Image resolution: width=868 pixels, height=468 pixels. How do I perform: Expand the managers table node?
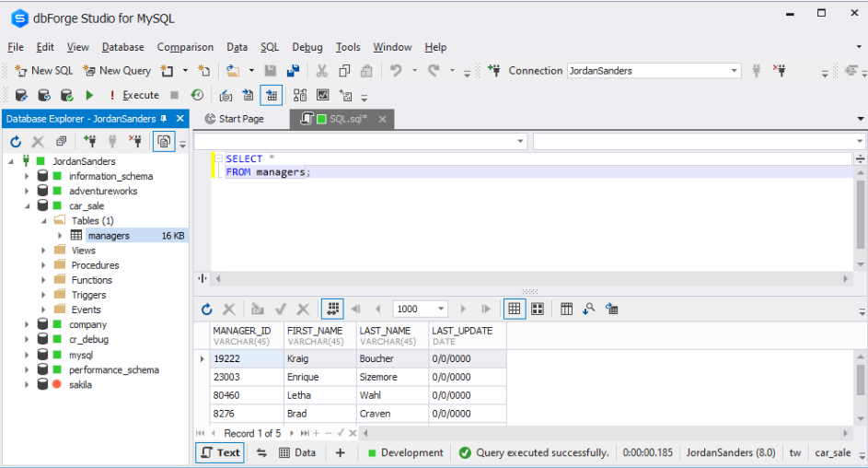pyautogui.click(x=60, y=236)
